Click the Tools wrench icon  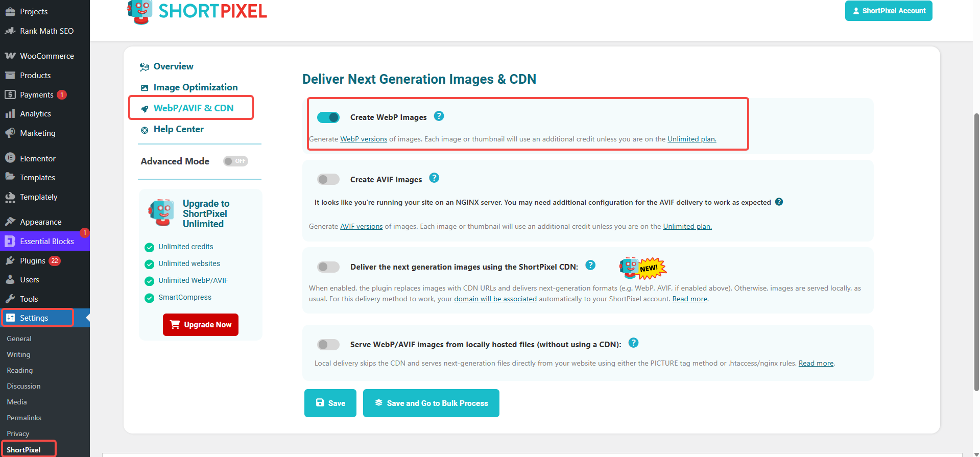pos(10,299)
